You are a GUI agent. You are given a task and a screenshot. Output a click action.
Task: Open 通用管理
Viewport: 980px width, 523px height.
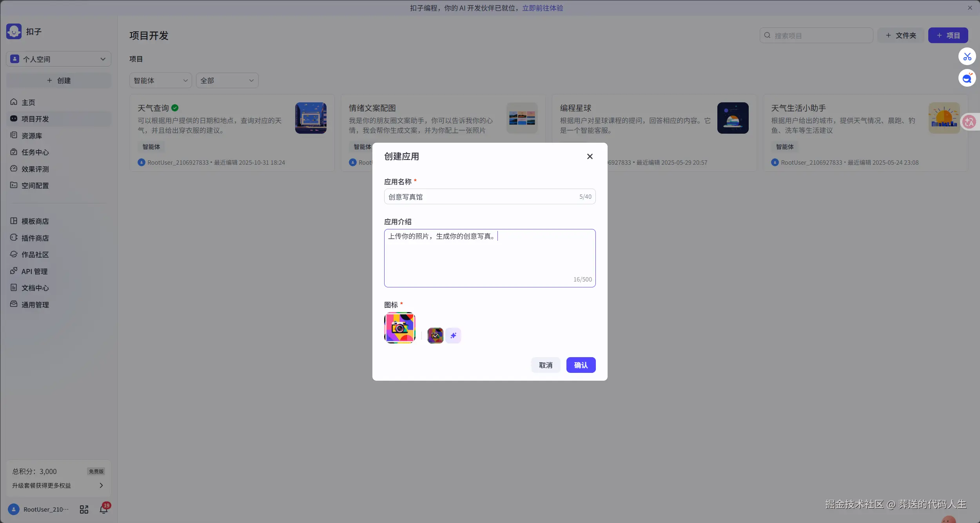pyautogui.click(x=59, y=305)
